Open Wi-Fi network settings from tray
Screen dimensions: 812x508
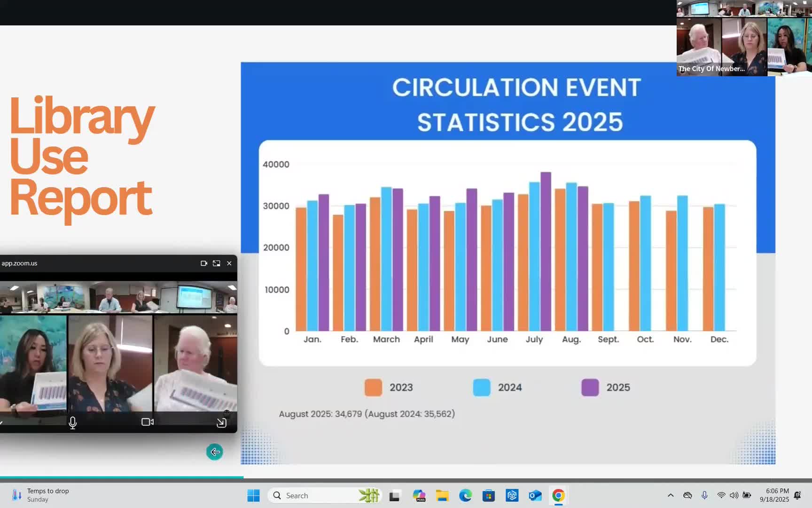[721, 495]
